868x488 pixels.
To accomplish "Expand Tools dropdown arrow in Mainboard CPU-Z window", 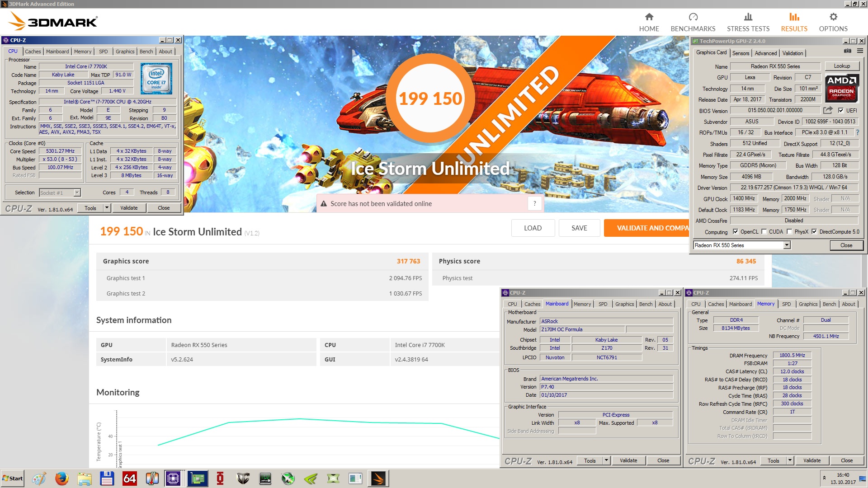I will [606, 460].
